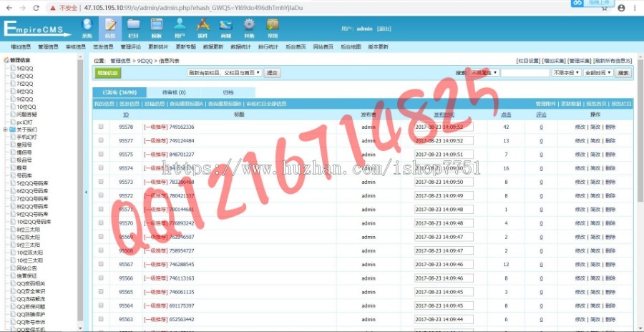Select the 信息 notepad icon
This screenshot has height=332, width=644.
110,24
